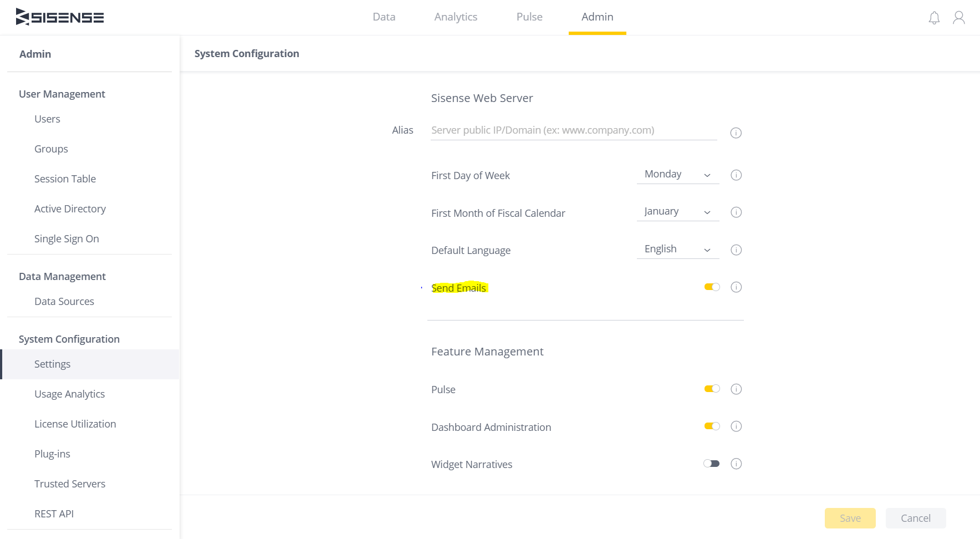Open the notifications bell icon

[934, 18]
